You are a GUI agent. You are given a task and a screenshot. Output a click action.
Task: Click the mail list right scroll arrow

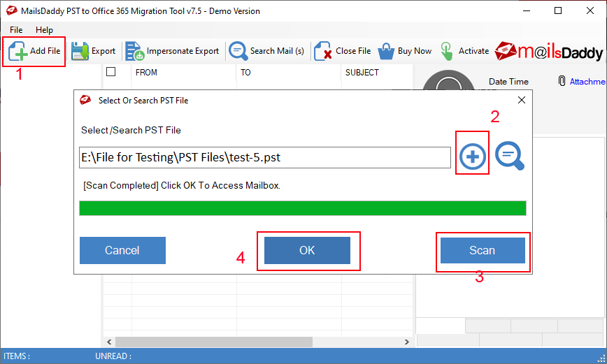pos(406,342)
